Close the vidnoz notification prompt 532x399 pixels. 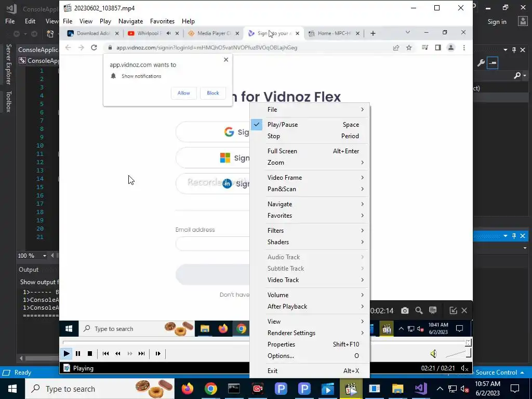click(x=226, y=60)
